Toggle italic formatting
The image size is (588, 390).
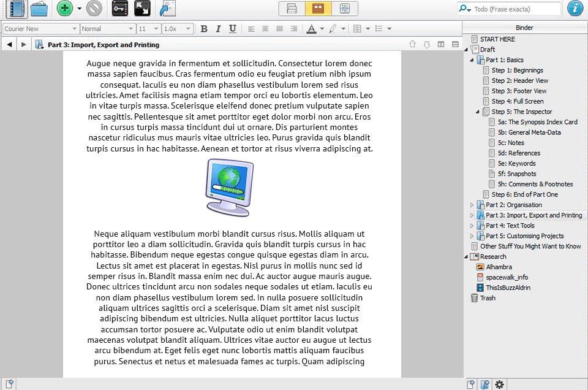pos(218,29)
